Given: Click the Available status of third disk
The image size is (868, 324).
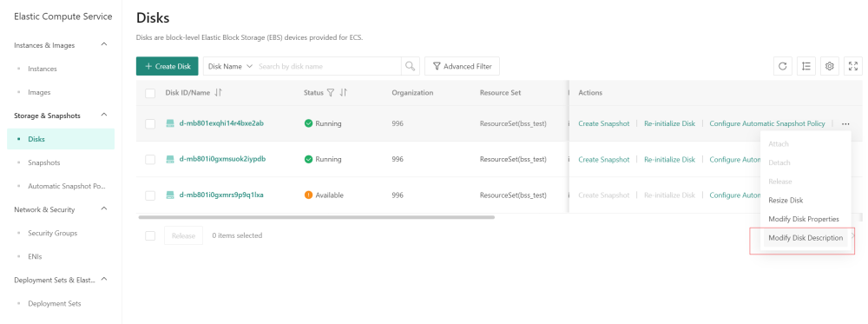Looking at the screenshot, I should [x=324, y=195].
